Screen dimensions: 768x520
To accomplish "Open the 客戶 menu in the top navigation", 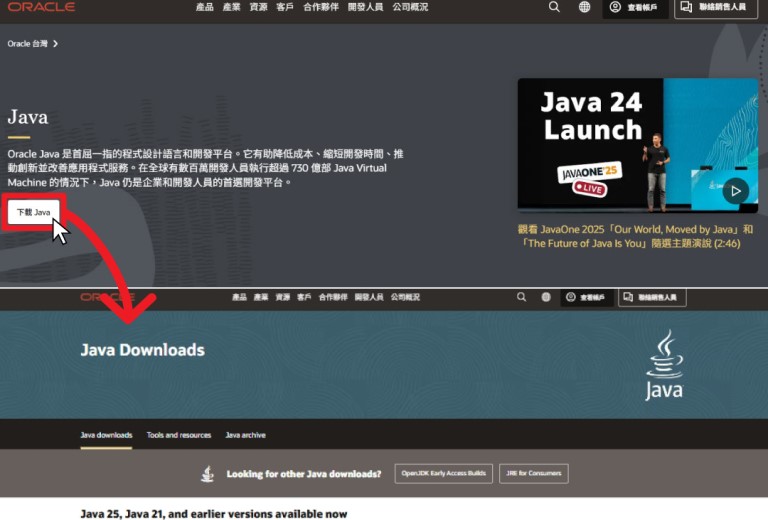I will (x=285, y=7).
